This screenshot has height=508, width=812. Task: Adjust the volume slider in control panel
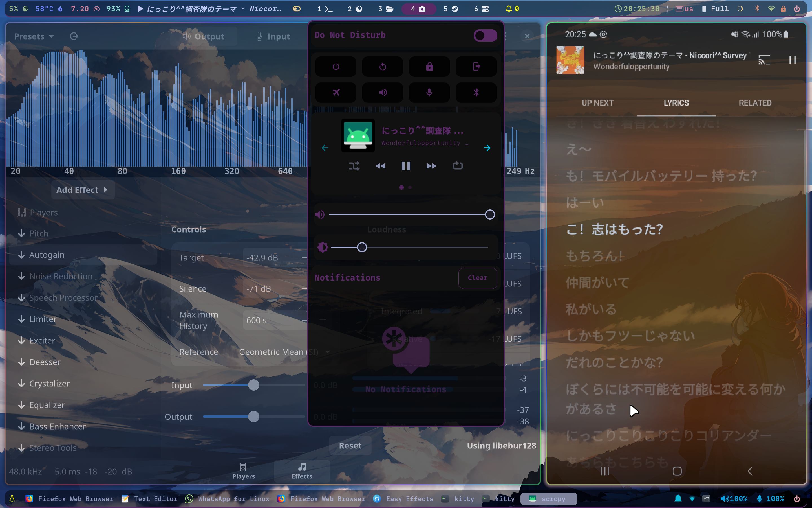pos(412,214)
